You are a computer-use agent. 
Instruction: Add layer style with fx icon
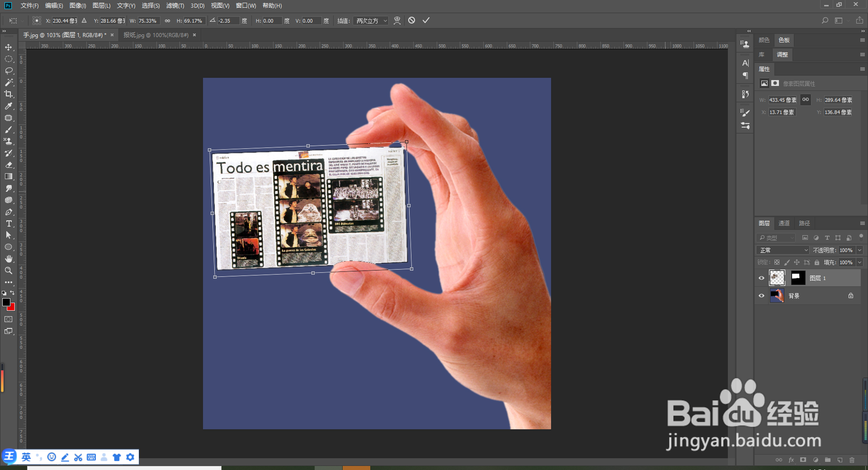791,460
